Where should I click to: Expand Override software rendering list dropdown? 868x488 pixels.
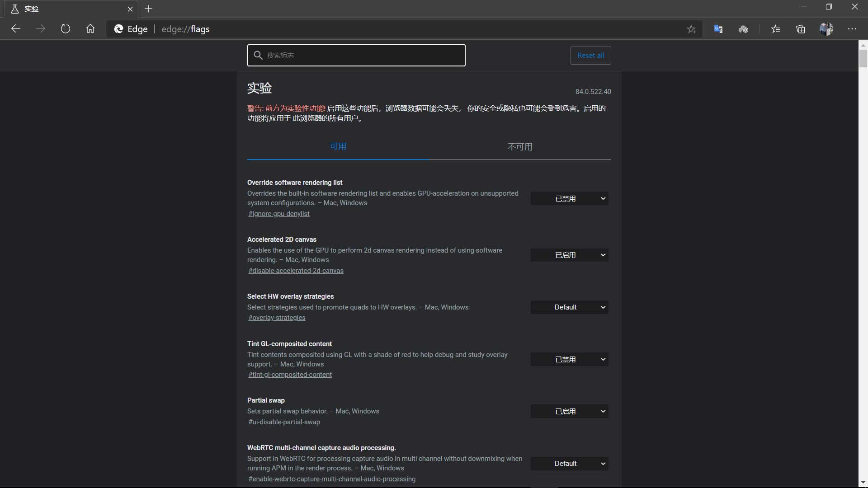pos(569,198)
